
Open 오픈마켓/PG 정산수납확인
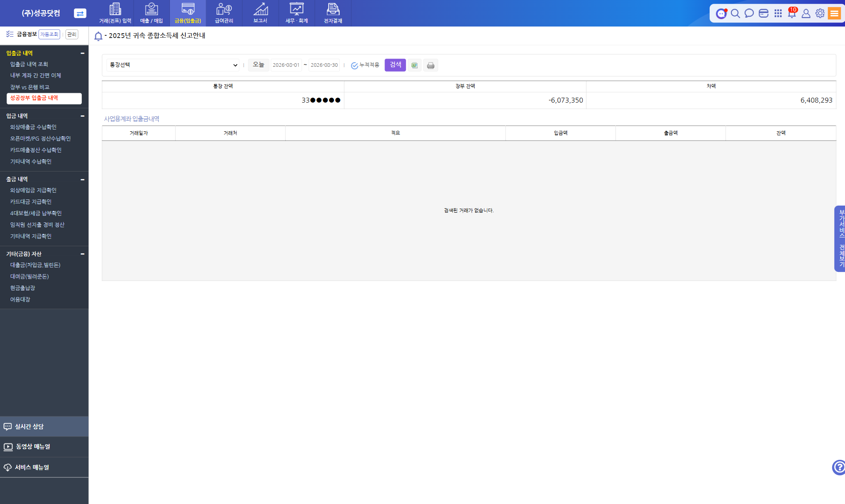point(40,138)
